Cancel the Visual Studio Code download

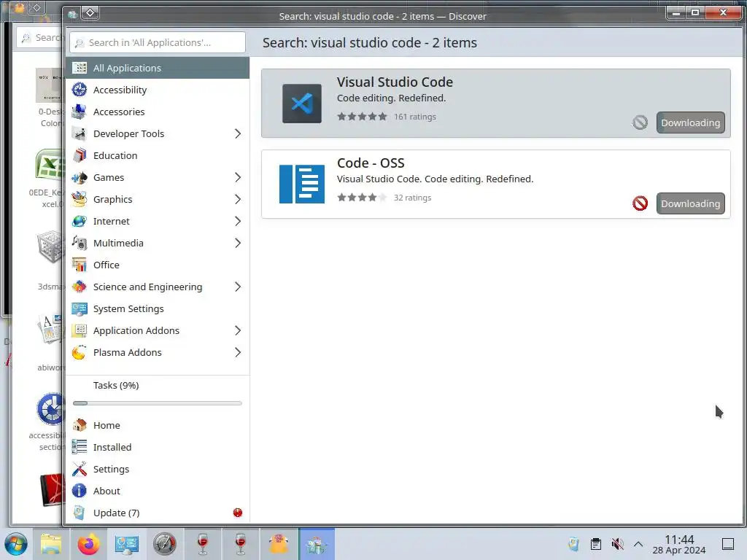(x=640, y=122)
